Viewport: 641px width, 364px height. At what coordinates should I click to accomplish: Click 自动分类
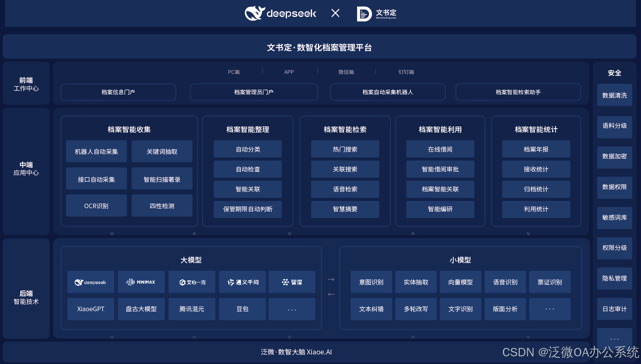point(248,149)
